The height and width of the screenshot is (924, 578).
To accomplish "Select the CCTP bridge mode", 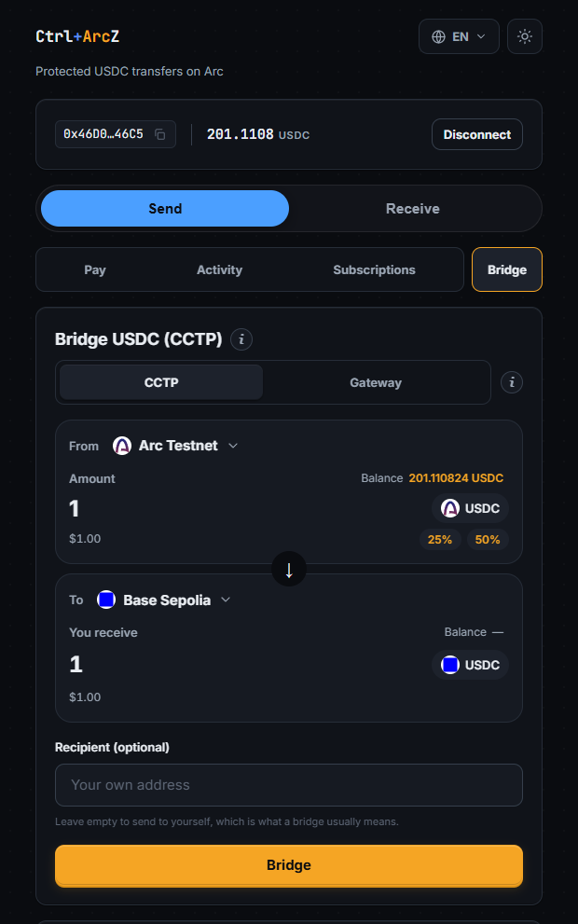I will click(161, 382).
